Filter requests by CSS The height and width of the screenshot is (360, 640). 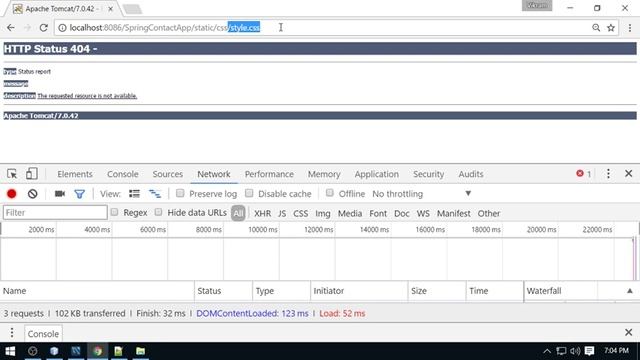pyautogui.click(x=300, y=213)
